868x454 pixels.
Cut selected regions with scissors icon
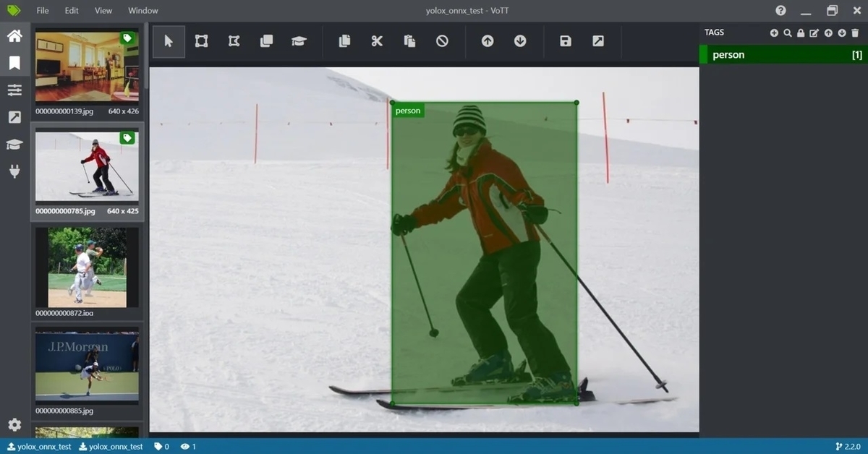(377, 41)
